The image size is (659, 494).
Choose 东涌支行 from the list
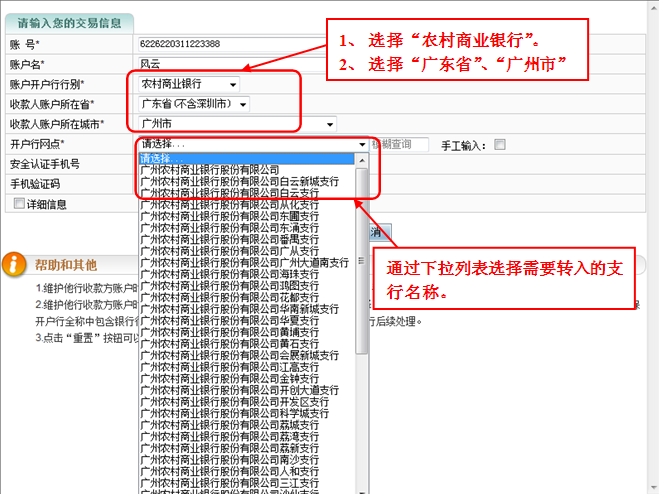(247, 228)
